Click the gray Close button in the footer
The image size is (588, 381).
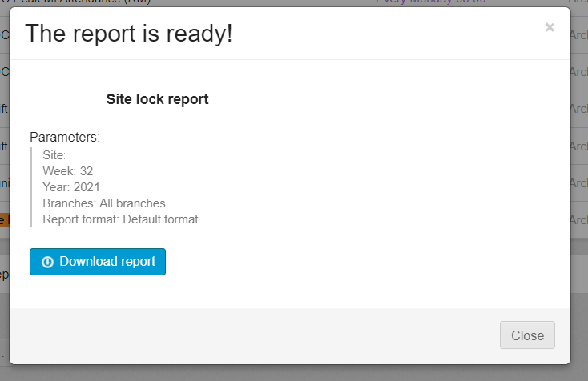(527, 335)
